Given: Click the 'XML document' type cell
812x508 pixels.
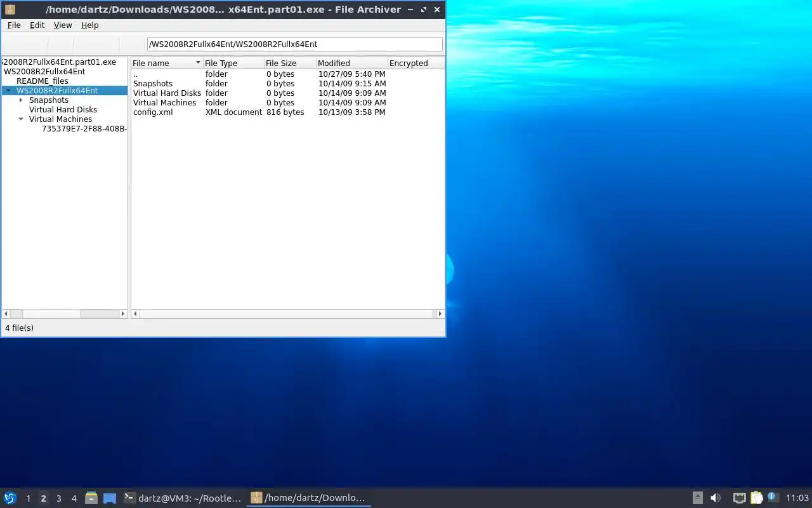Looking at the screenshot, I should pyautogui.click(x=233, y=112).
